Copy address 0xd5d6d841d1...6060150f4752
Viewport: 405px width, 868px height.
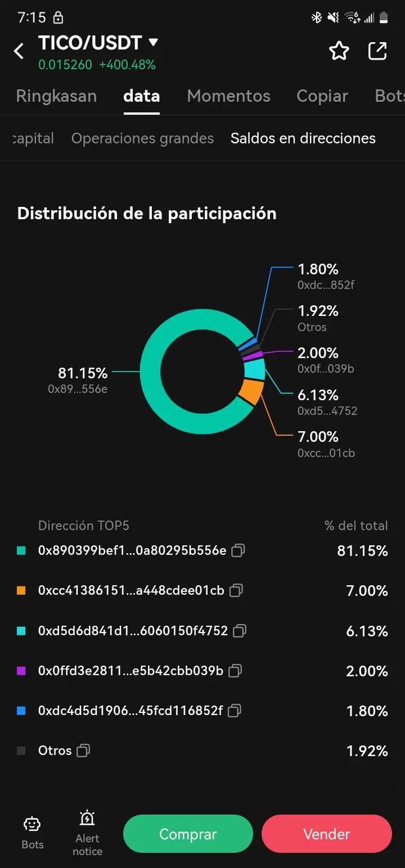pyautogui.click(x=240, y=631)
